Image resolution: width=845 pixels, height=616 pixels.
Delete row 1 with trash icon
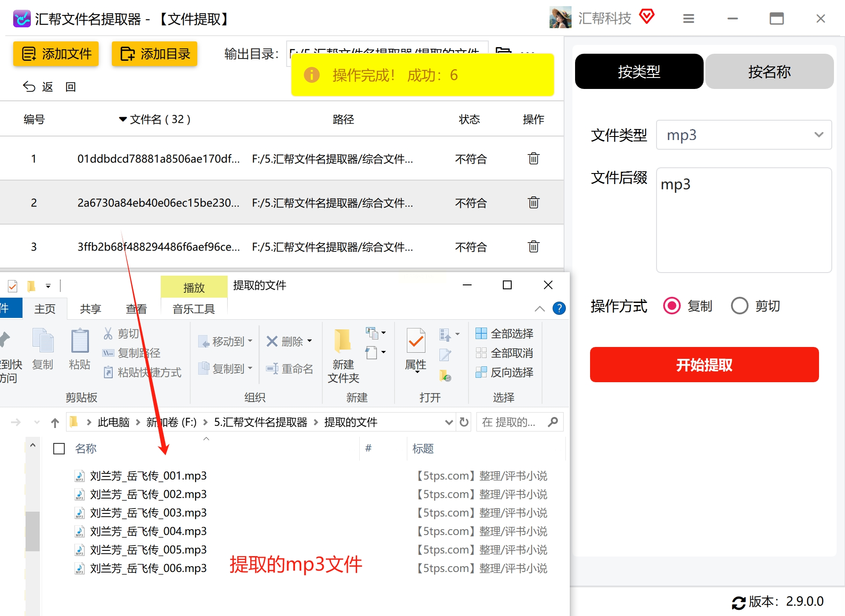[533, 159]
